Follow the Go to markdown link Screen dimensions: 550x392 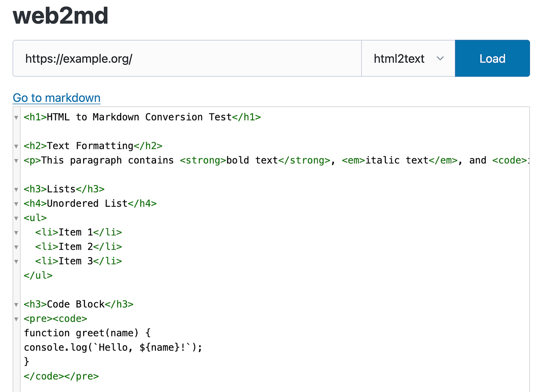tap(56, 98)
